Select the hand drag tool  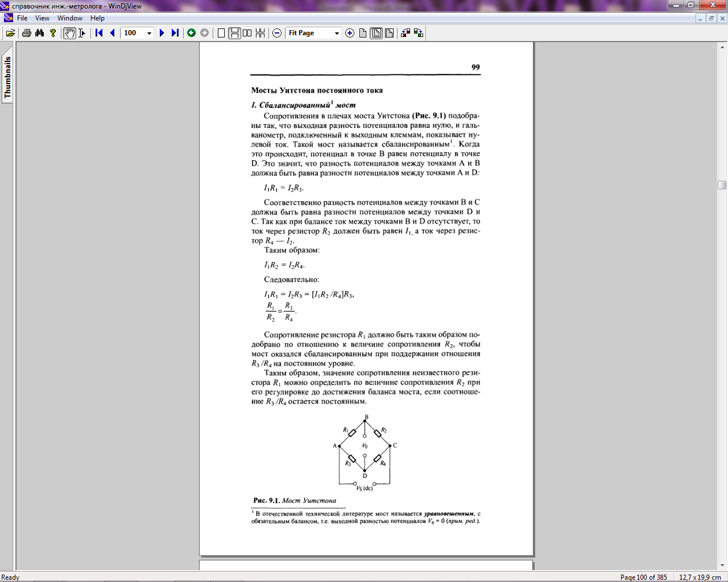click(x=69, y=33)
